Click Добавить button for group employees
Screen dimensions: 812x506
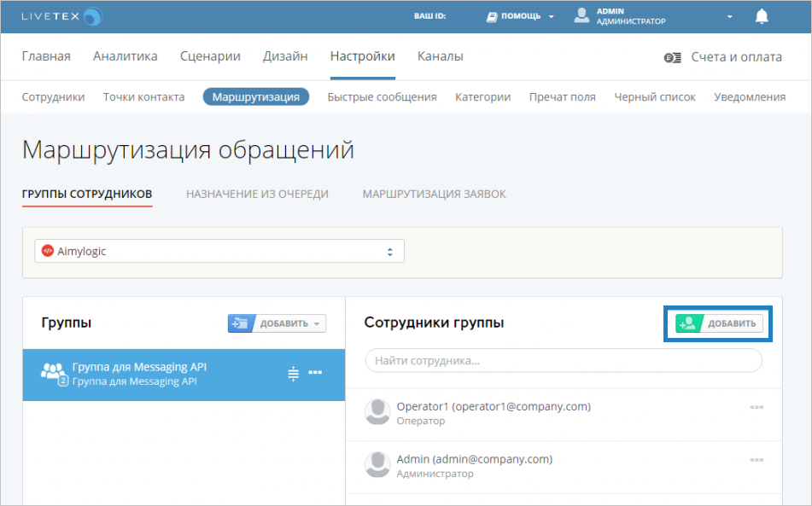(718, 323)
